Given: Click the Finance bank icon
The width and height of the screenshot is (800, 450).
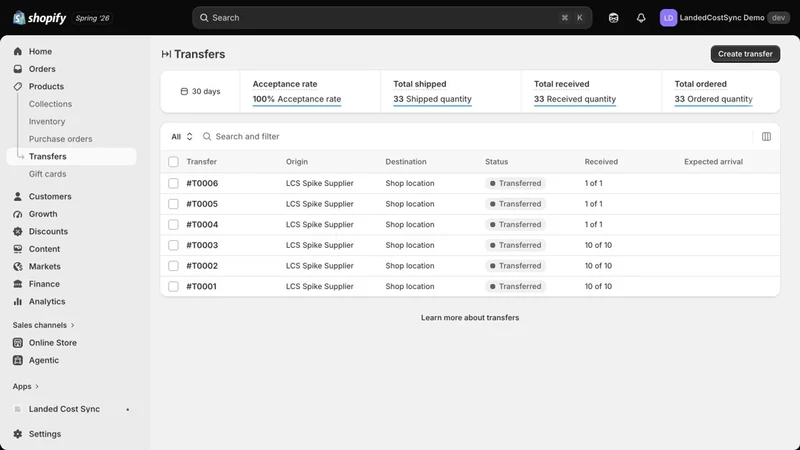Looking at the screenshot, I should [x=18, y=284].
